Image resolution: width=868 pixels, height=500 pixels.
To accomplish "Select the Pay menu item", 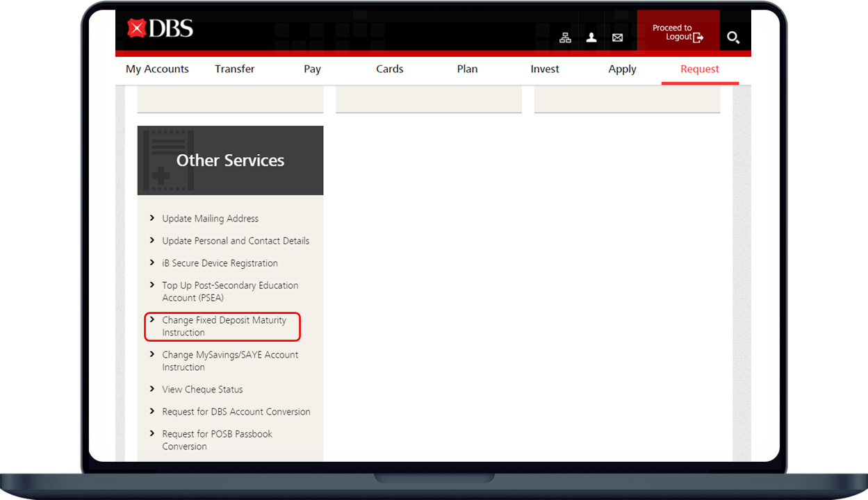I will (x=312, y=69).
